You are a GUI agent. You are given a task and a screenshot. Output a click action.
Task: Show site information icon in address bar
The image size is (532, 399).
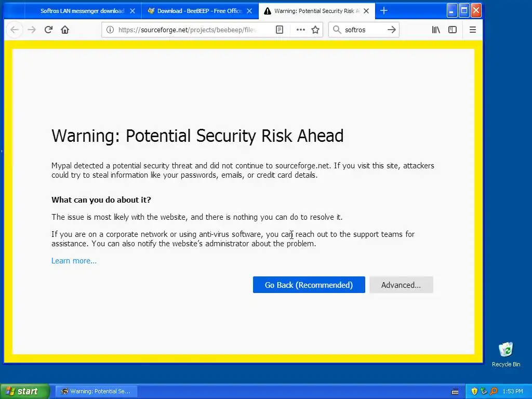pyautogui.click(x=110, y=30)
